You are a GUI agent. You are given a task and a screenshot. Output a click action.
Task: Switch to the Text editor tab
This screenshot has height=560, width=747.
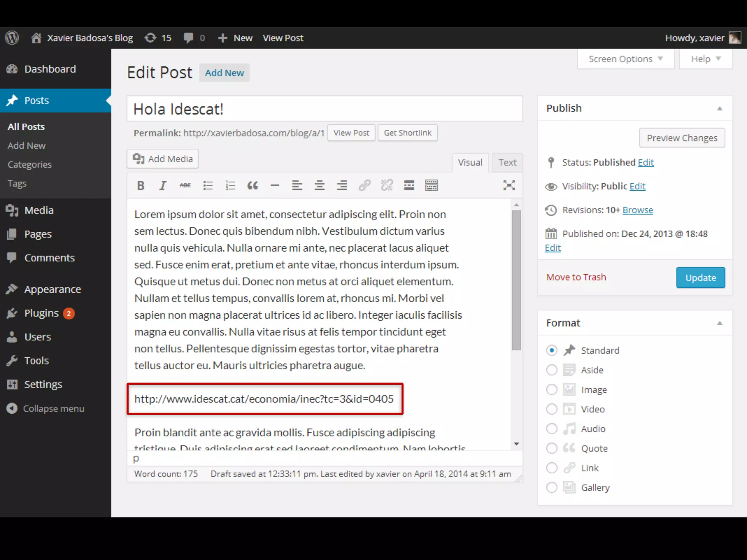[507, 163]
